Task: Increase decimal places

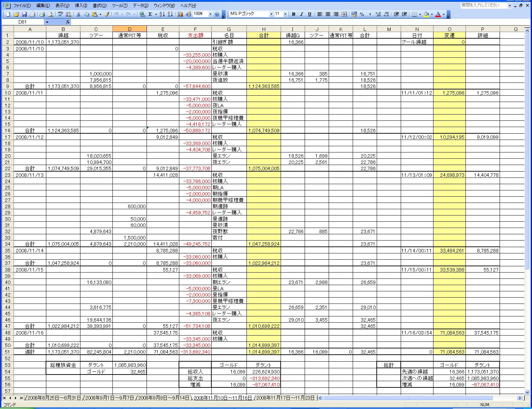Action: 378,14
